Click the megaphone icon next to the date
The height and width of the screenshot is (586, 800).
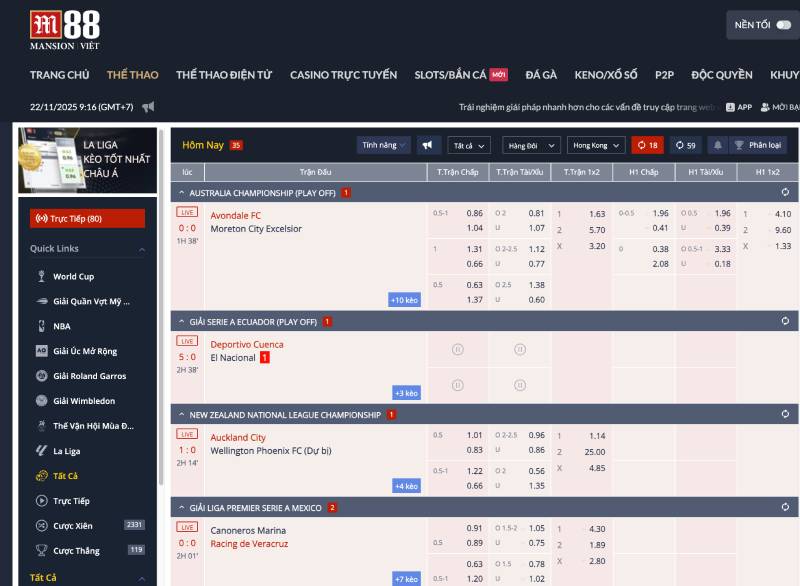(x=148, y=107)
